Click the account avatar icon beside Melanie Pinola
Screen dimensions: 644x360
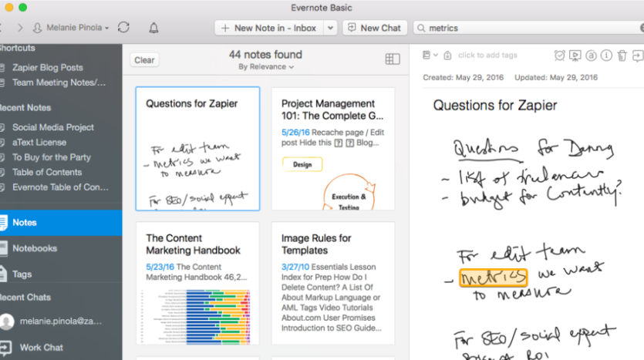(x=37, y=28)
